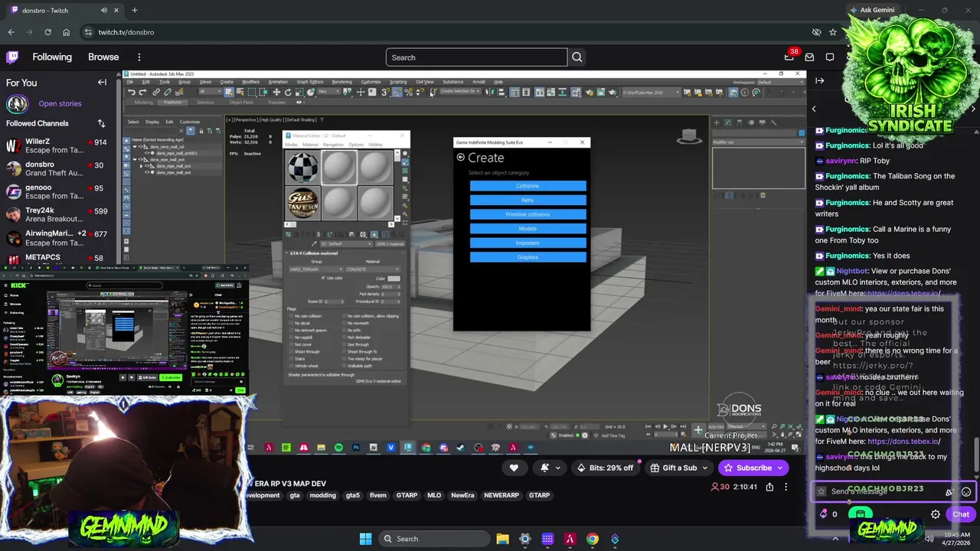
Task: Click the Undo arrow in 3ds Max toolbar
Action: 132,93
